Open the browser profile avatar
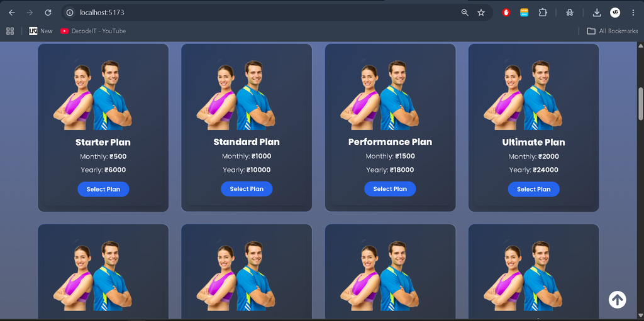This screenshot has width=644, height=321. click(615, 13)
